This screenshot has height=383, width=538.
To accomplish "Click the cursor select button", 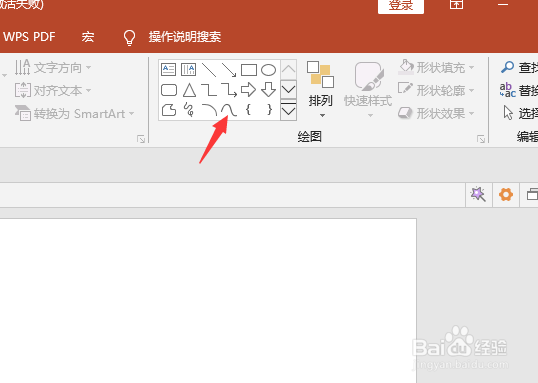I will (x=508, y=113).
